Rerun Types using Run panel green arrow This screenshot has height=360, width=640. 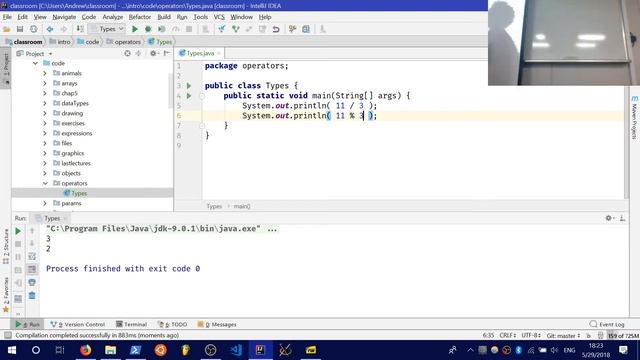click(18, 231)
